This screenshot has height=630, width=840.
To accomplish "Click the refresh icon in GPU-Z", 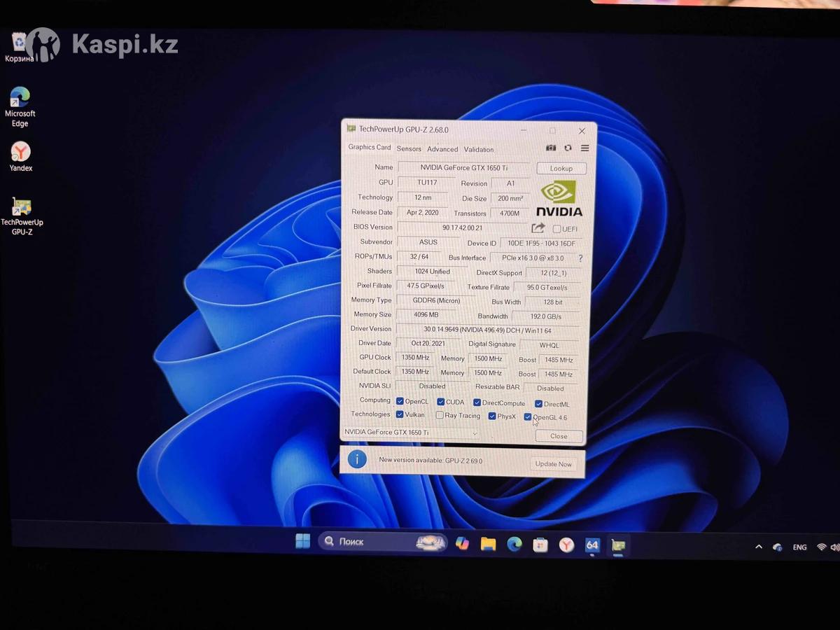I will pos(568,148).
